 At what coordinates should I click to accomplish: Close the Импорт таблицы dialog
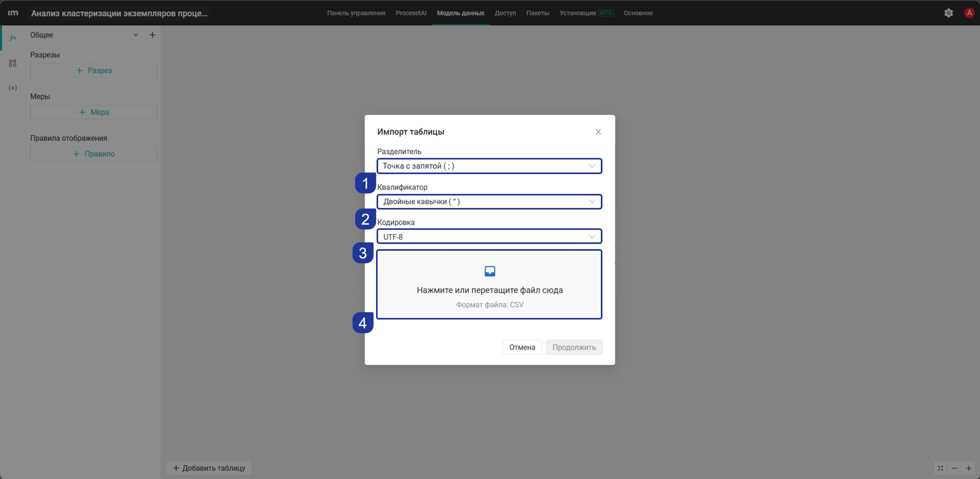(598, 132)
